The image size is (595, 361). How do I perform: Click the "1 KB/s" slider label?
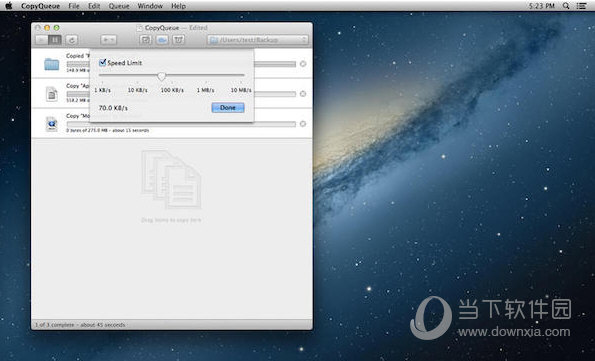[102, 90]
